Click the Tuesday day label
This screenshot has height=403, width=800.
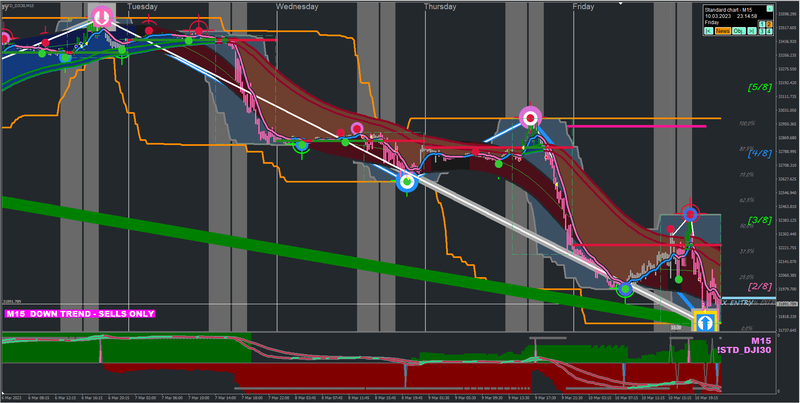[x=142, y=7]
